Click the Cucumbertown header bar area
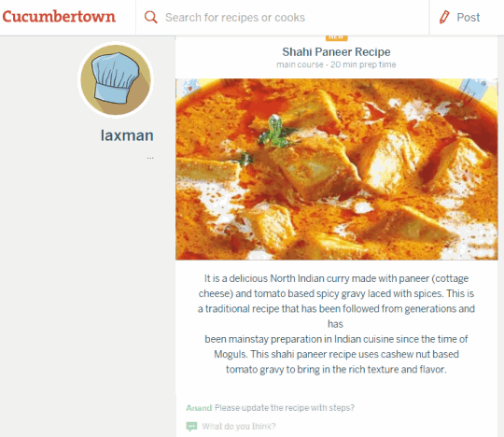The width and height of the screenshot is (504, 437). pyautogui.click(x=252, y=18)
